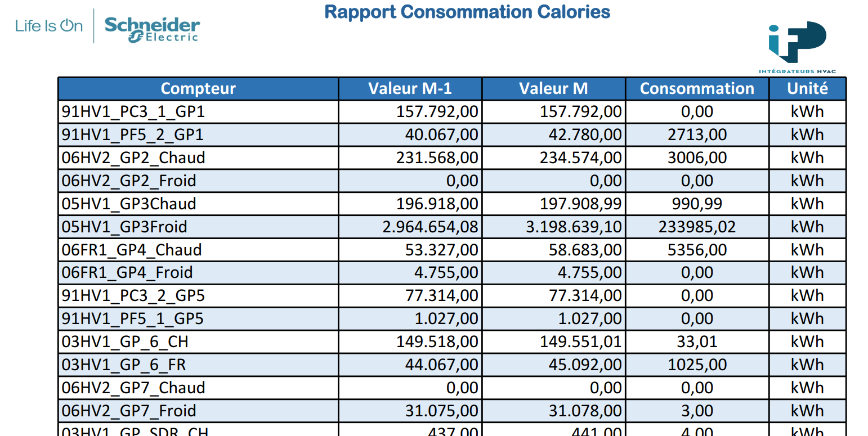The width and height of the screenshot is (868, 436).
Task: Click the Consommation column header
Action: click(x=697, y=89)
